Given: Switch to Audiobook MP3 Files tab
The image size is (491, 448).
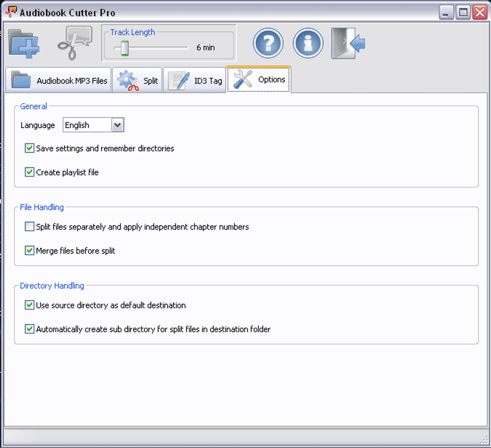Looking at the screenshot, I should (59, 81).
